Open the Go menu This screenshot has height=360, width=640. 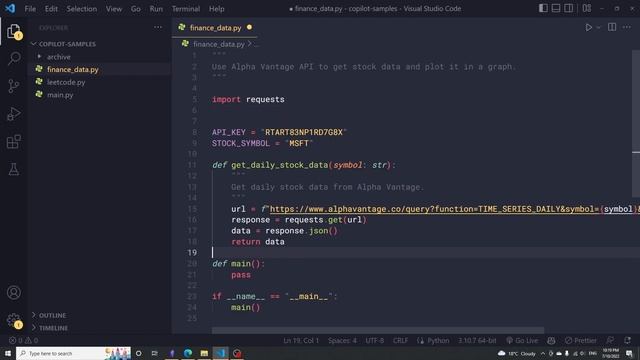coord(136,9)
